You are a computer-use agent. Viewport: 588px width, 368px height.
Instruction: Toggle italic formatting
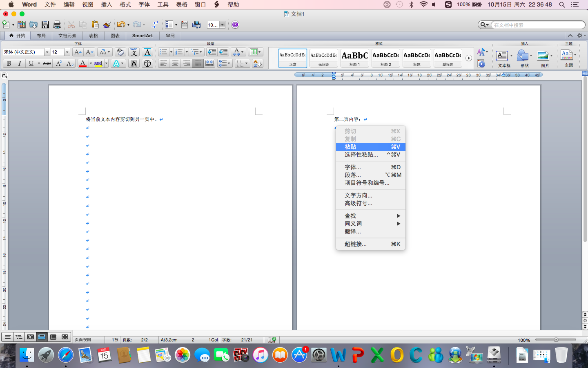pos(20,64)
